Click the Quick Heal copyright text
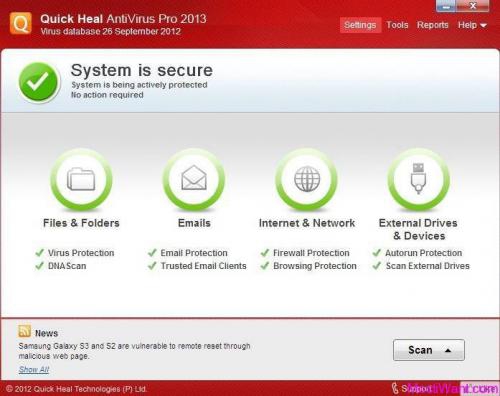 point(77,389)
